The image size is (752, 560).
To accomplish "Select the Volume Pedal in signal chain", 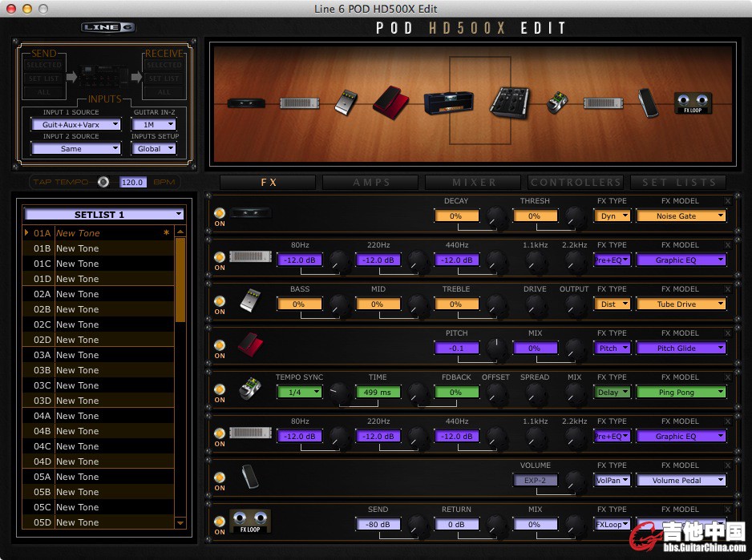I will 649,103.
